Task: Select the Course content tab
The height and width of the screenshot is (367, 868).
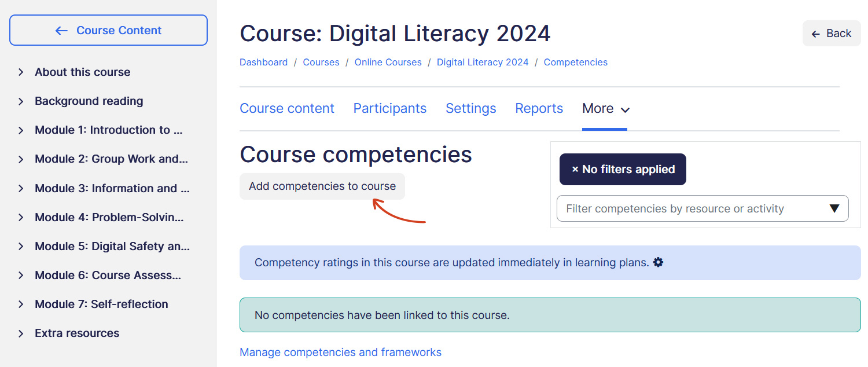Action: [287, 109]
